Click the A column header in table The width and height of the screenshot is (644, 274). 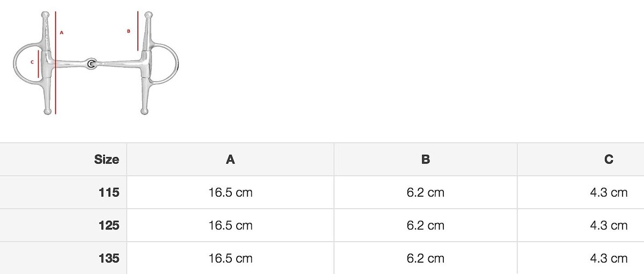pyautogui.click(x=230, y=160)
